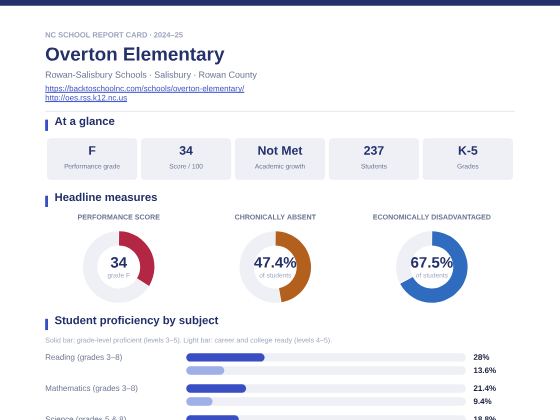Click the Reading (grades 3–8) label
The height and width of the screenshot is (420, 560).
click(x=84, y=357)
